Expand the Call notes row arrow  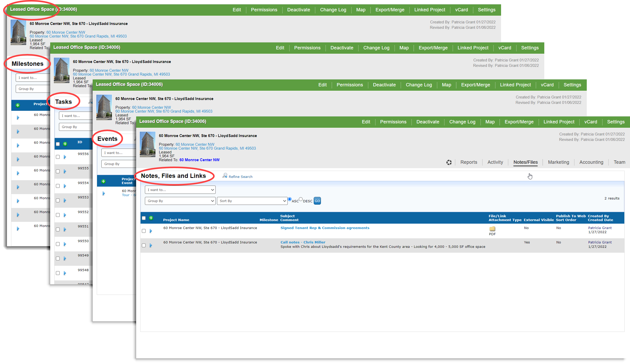151,245
